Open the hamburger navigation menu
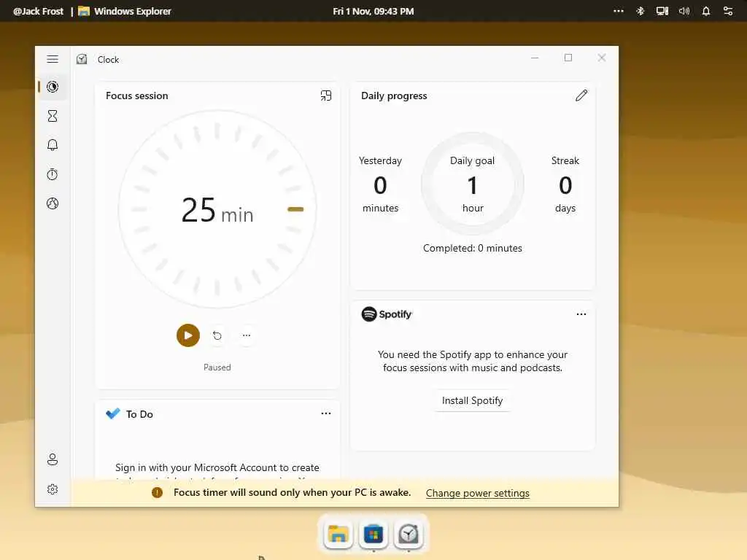747x560 pixels. [x=53, y=59]
